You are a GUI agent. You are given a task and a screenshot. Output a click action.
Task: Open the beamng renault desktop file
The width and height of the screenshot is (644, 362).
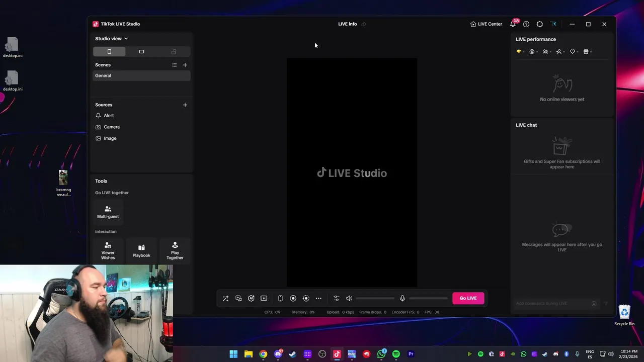coord(63,184)
